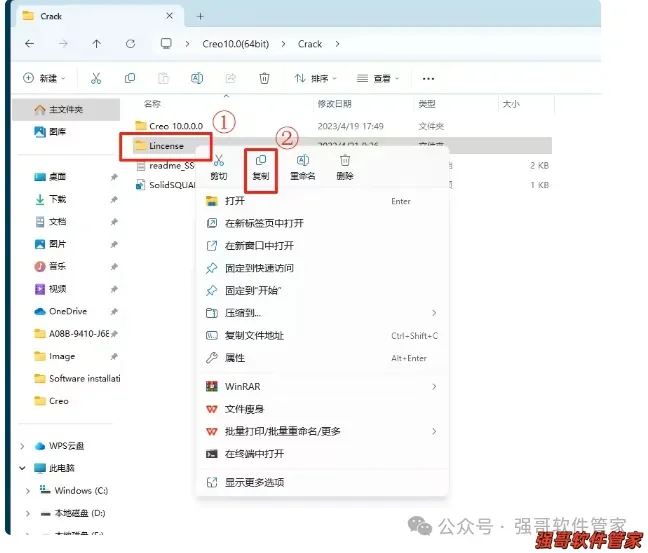Close the Crack tab
Viewport: 648px width, 553px height.
pos(169,16)
